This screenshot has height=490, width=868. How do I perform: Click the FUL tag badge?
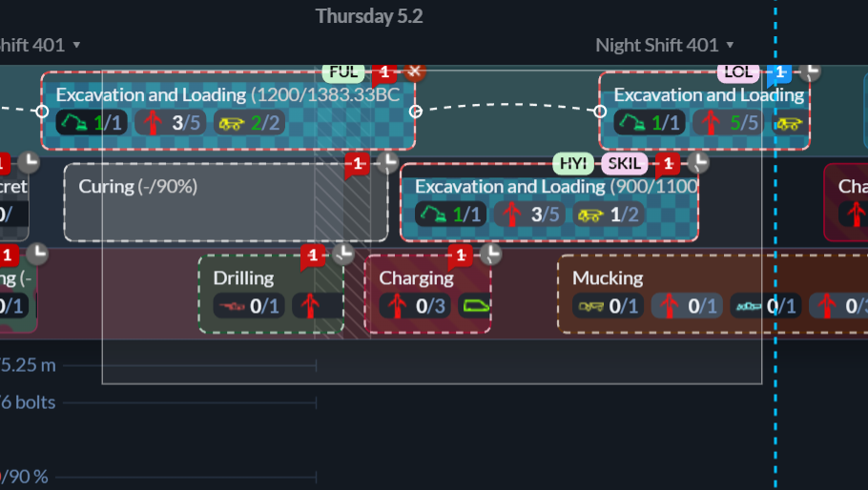pos(343,71)
